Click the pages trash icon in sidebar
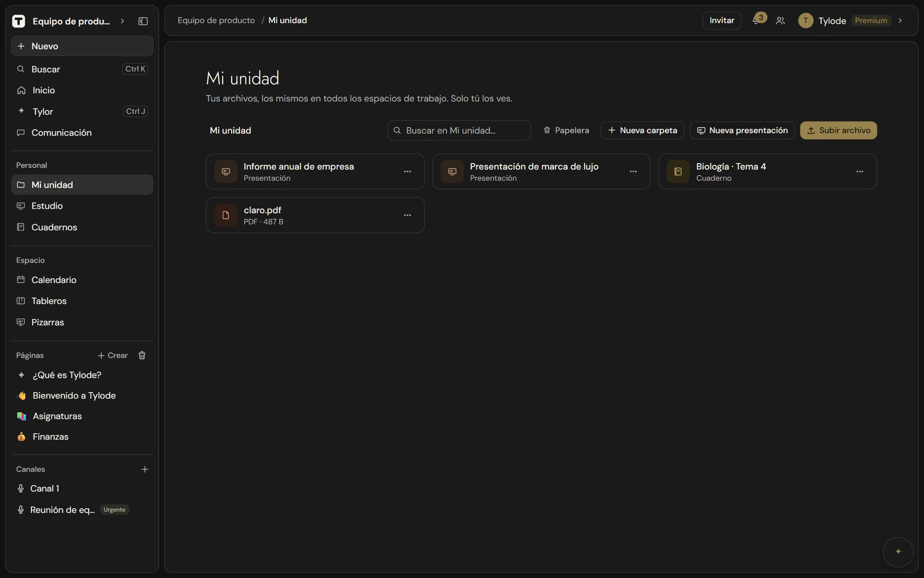The width and height of the screenshot is (924, 578). pyautogui.click(x=142, y=355)
